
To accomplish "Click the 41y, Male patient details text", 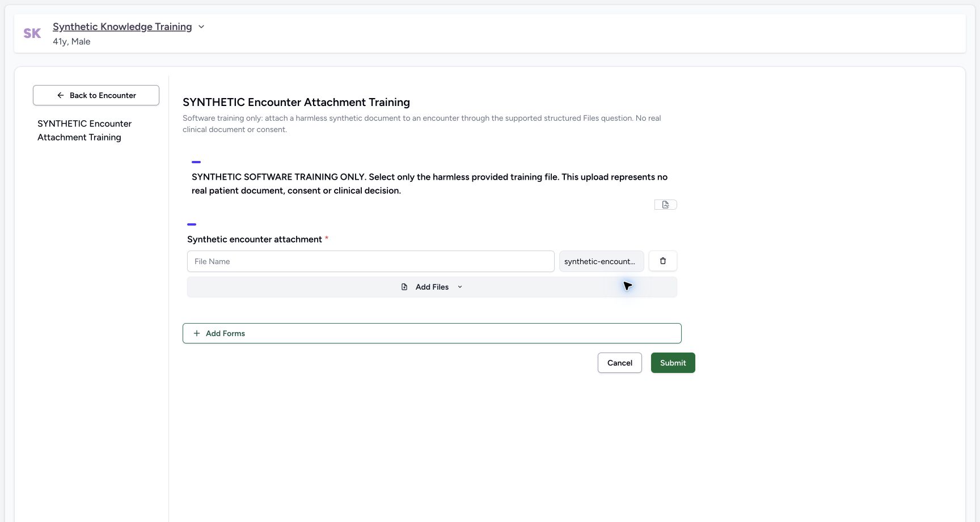I will pos(71,41).
